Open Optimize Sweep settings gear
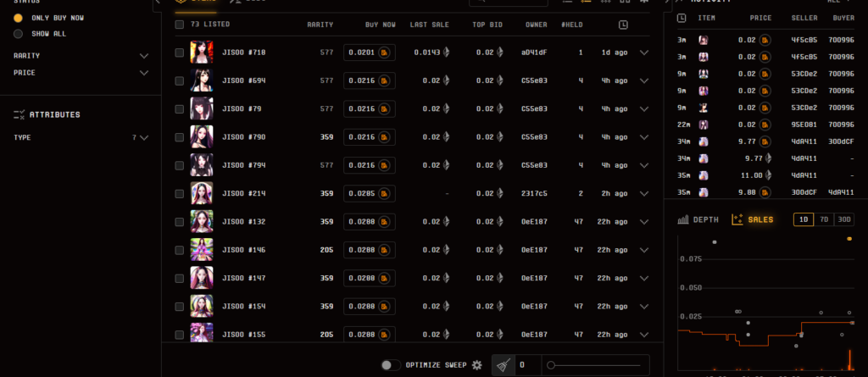Screen dimensions: 868x377 click(476, 365)
